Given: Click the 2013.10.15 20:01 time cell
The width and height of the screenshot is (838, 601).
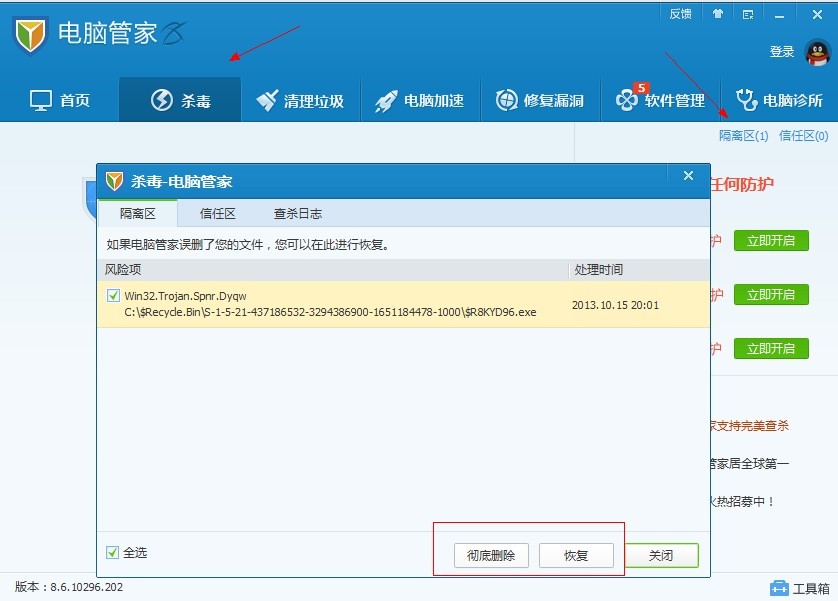Looking at the screenshot, I should 615,305.
